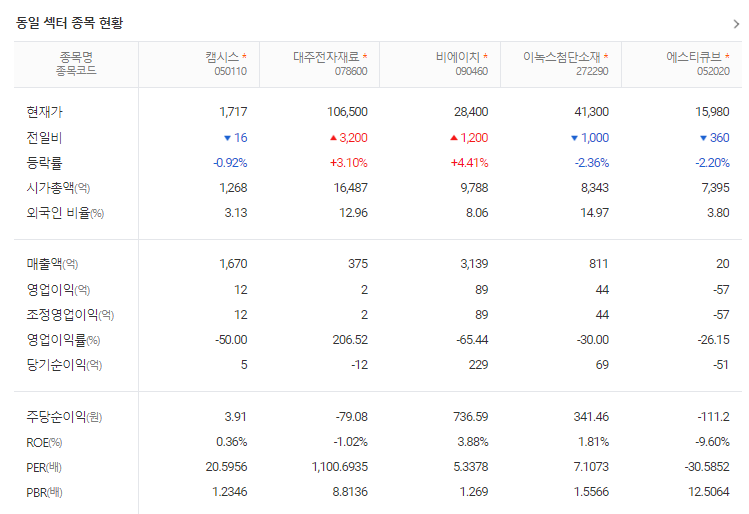Select foreign ratio value 14.97
This screenshot has height=514, width=749.
[x=594, y=213]
